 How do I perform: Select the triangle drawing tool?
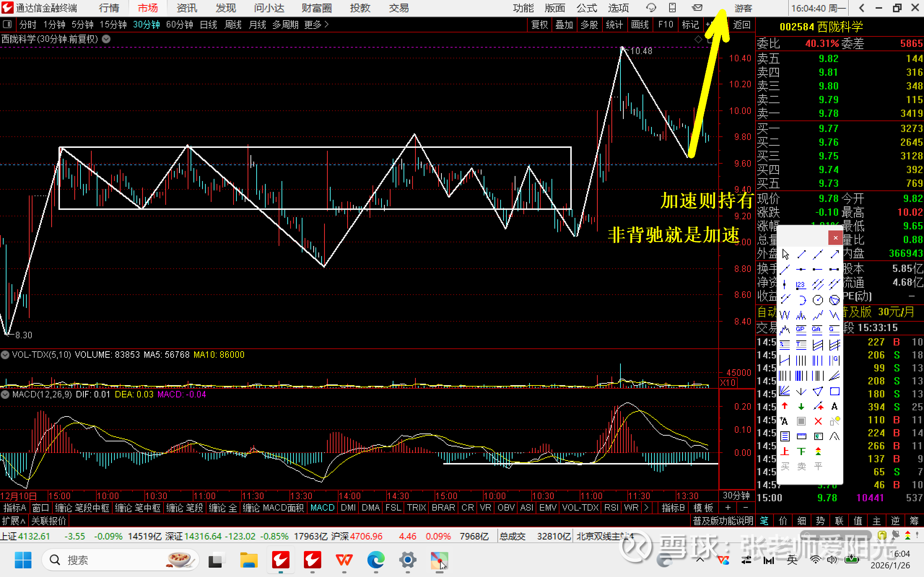coord(818,391)
